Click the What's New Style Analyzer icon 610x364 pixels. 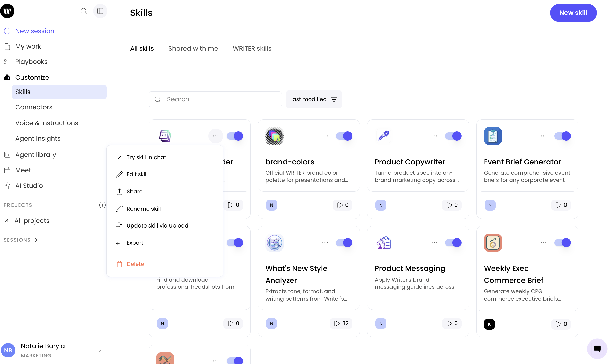274,243
